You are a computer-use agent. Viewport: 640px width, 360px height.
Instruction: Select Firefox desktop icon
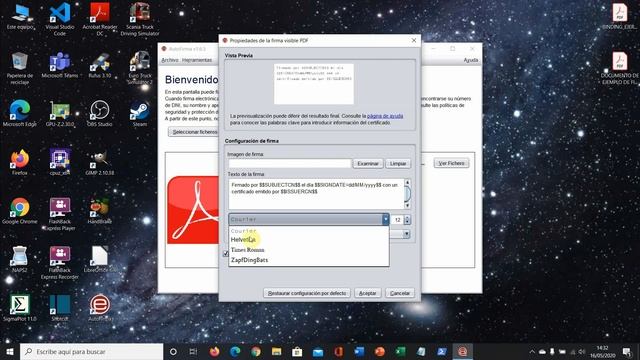pyautogui.click(x=20, y=162)
